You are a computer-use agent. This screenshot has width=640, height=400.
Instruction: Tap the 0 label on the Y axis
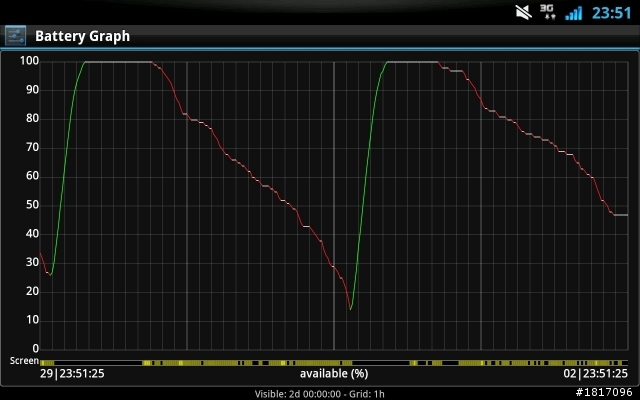coord(36,349)
